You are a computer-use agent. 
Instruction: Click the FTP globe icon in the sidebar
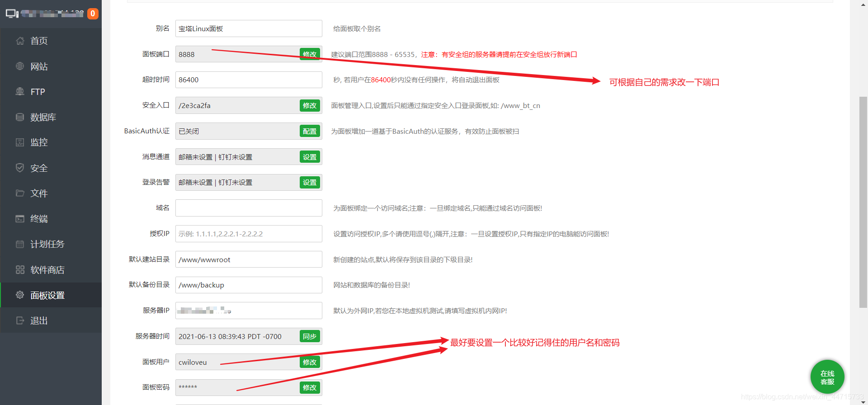(20, 91)
